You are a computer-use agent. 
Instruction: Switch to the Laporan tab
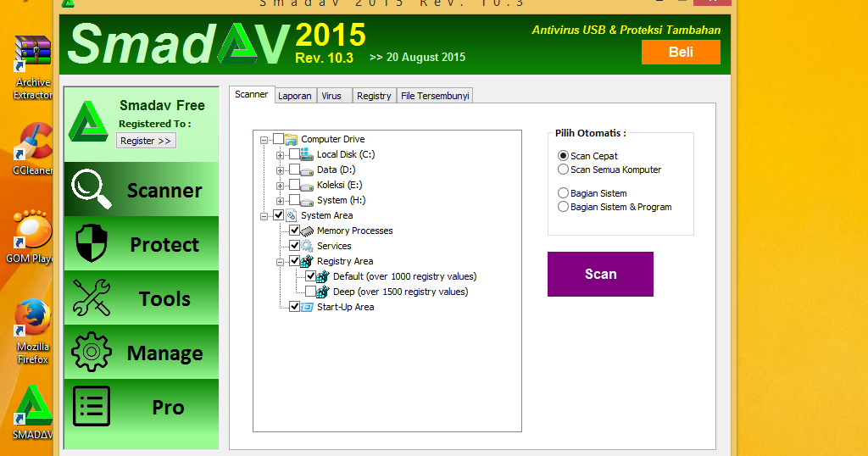pos(295,96)
